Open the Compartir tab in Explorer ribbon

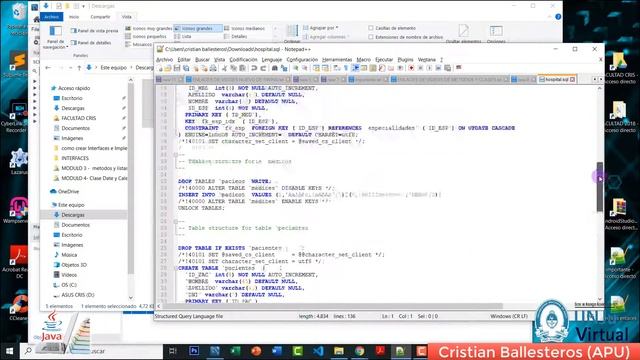100,17
